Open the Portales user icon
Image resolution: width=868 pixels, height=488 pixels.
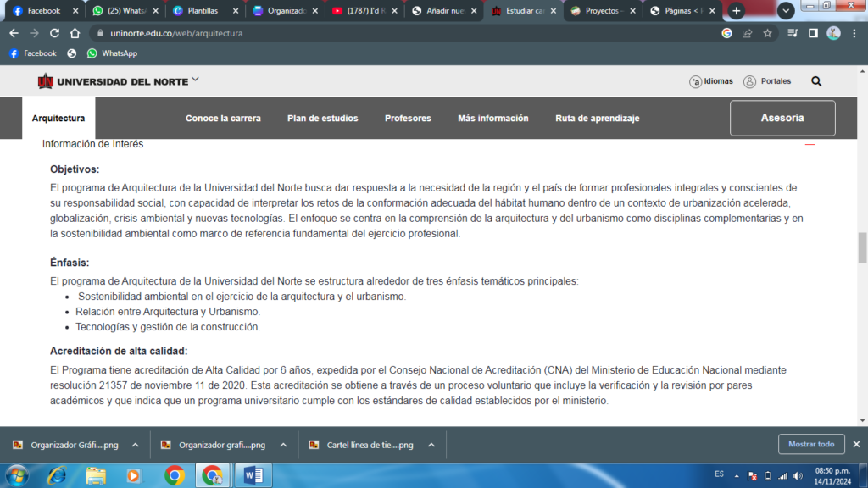coord(749,81)
